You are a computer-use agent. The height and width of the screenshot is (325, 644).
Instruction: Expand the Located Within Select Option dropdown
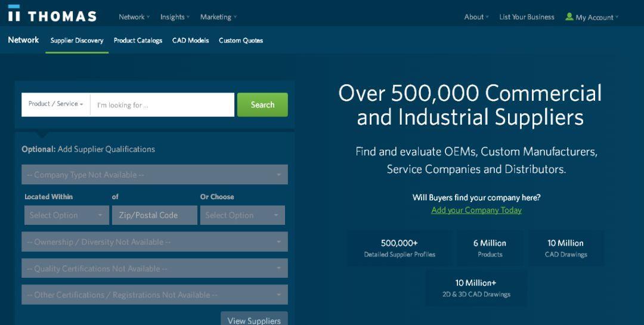[67, 215]
